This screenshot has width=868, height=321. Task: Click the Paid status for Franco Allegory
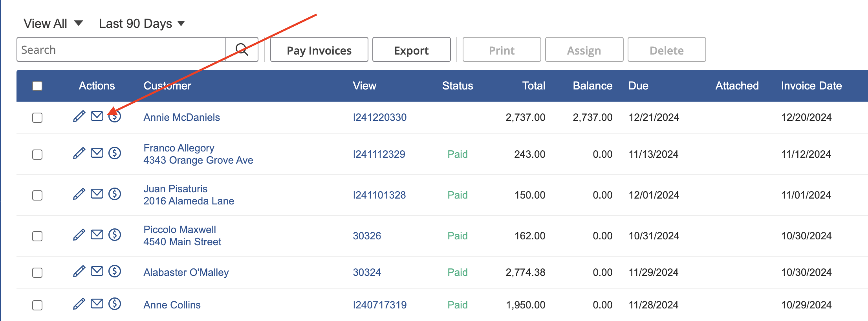(x=458, y=154)
